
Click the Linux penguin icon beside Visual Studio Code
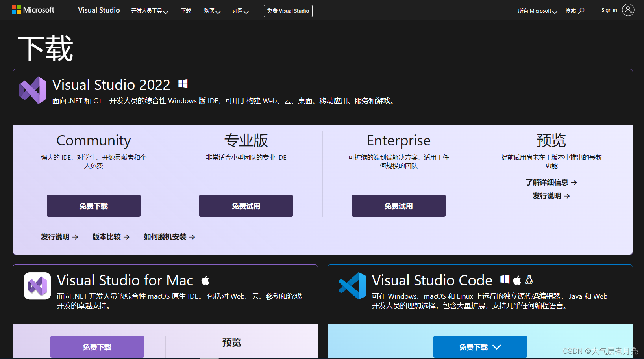pyautogui.click(x=529, y=280)
